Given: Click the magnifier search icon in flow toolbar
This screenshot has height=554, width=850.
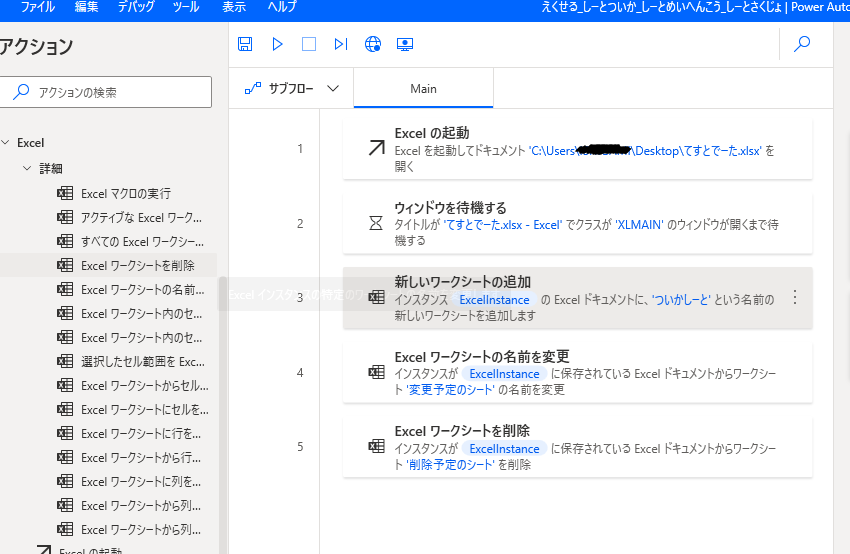Looking at the screenshot, I should (802, 44).
